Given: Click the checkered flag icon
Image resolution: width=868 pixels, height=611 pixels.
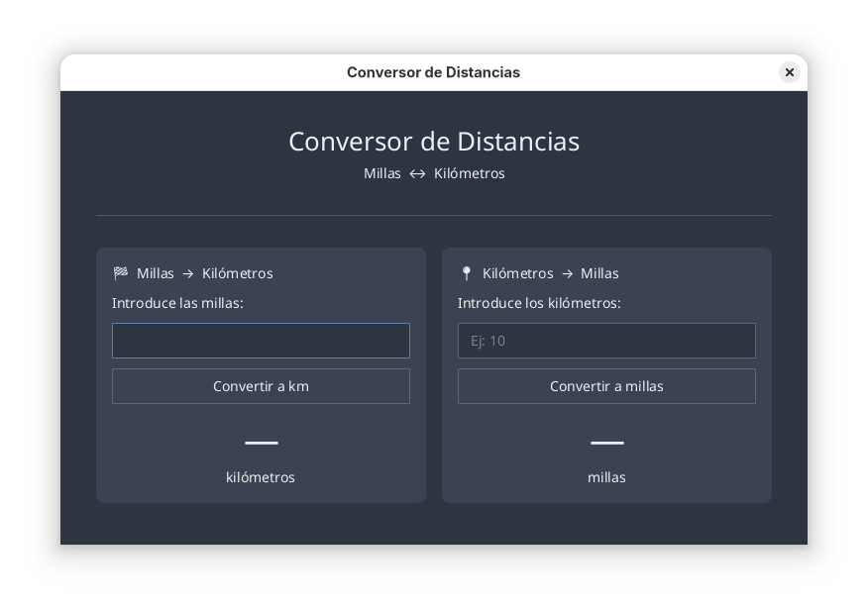Looking at the screenshot, I should coord(121,273).
